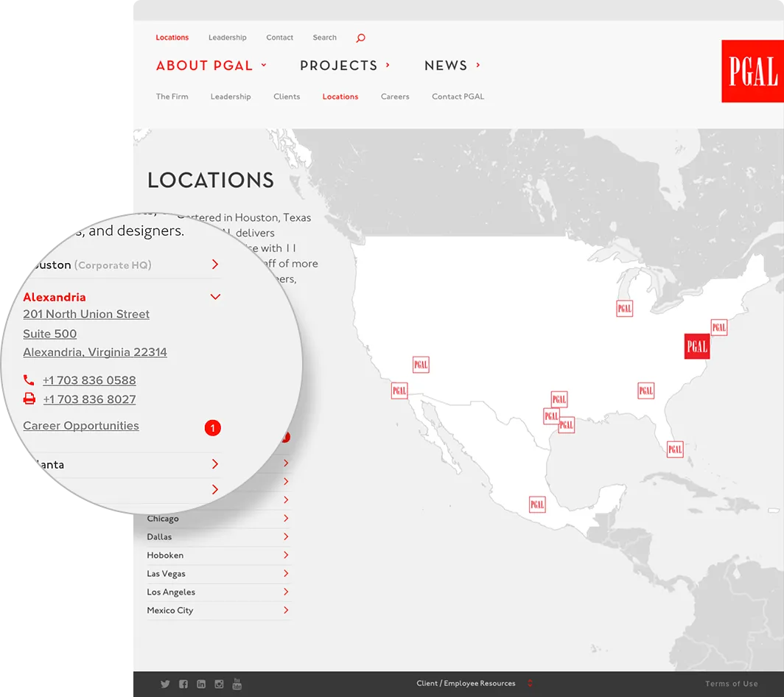Open PGAL YouTube channel icon
Image resolution: width=784 pixels, height=697 pixels.
(x=237, y=684)
